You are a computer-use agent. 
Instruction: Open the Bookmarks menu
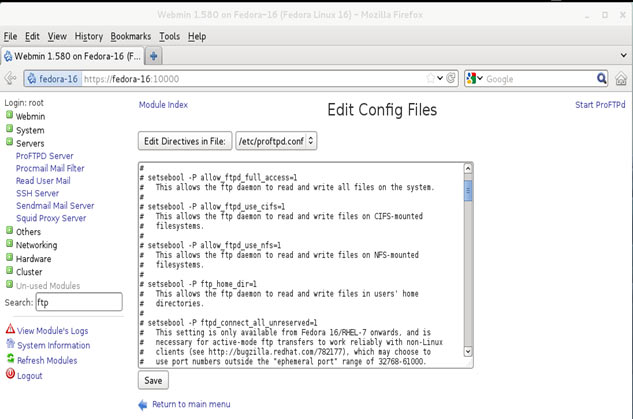coord(130,36)
